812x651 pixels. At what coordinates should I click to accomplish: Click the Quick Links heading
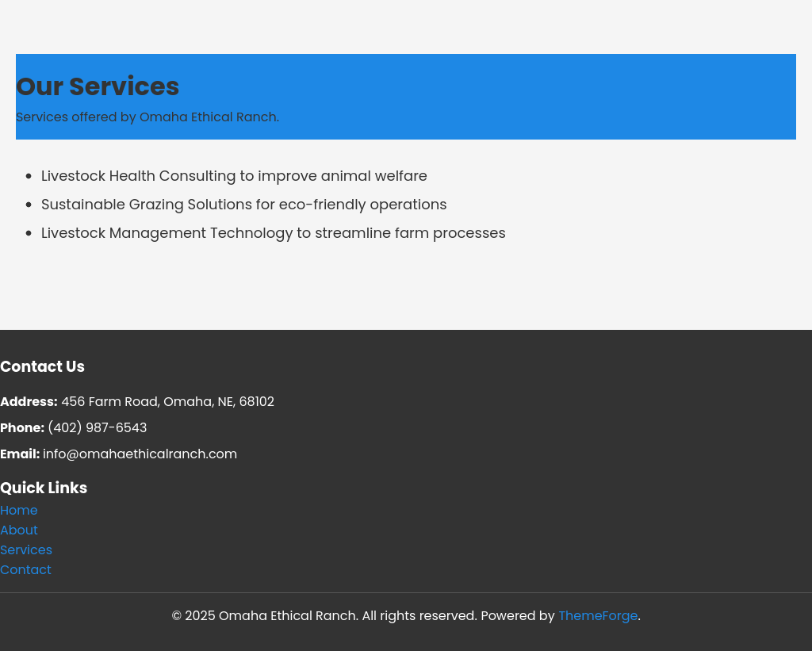(x=44, y=488)
